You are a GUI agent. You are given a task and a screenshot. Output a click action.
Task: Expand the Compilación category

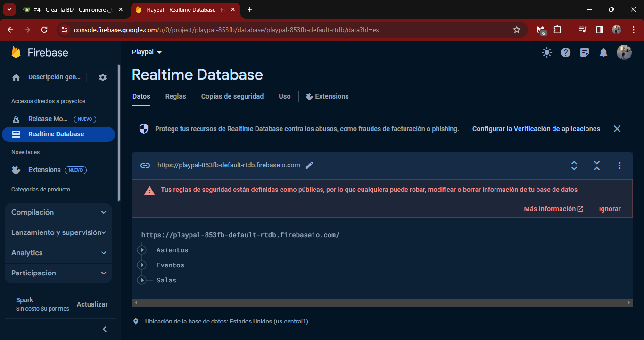pos(58,213)
